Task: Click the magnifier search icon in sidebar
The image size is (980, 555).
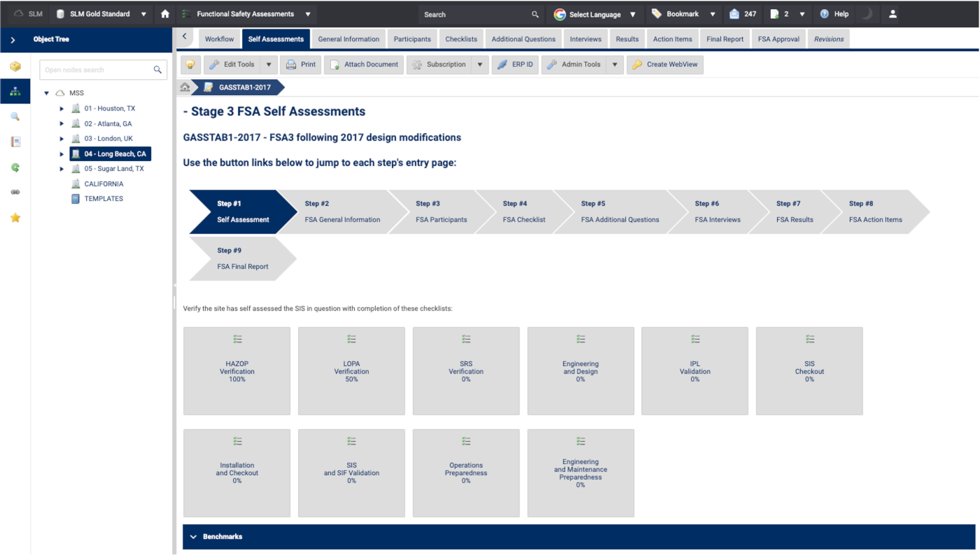Action: [x=15, y=117]
